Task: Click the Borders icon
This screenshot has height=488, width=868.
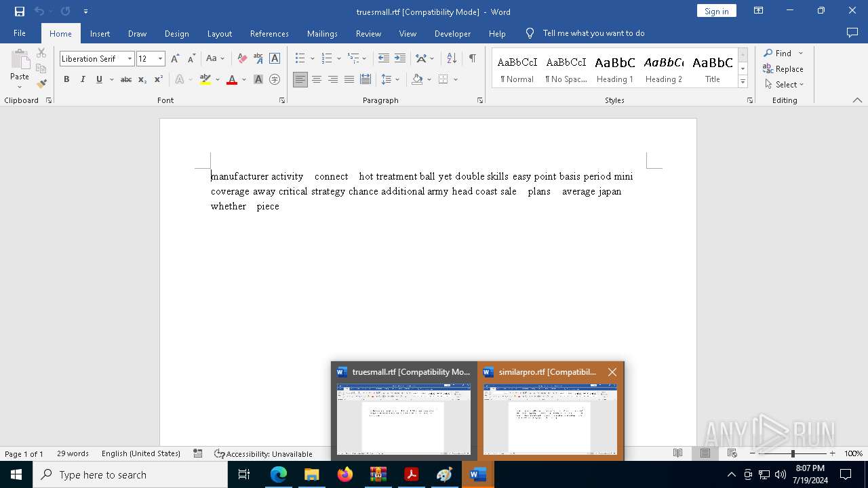Action: click(x=443, y=79)
